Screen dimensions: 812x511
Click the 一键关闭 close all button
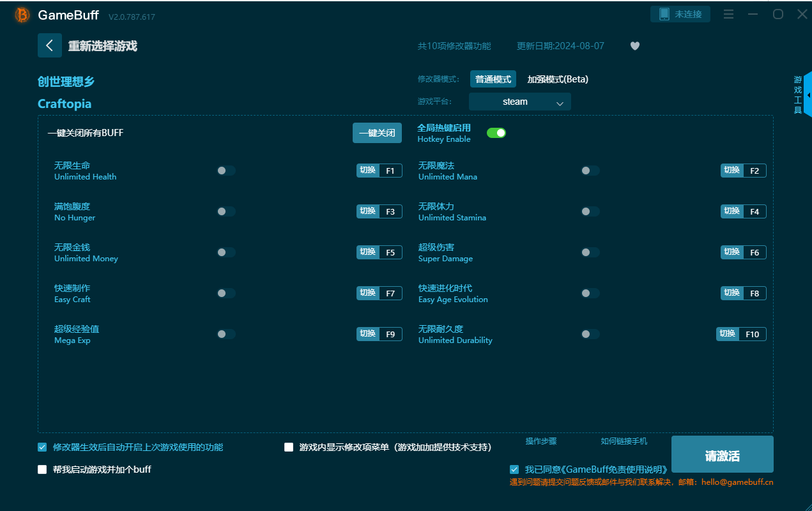pyautogui.click(x=377, y=133)
